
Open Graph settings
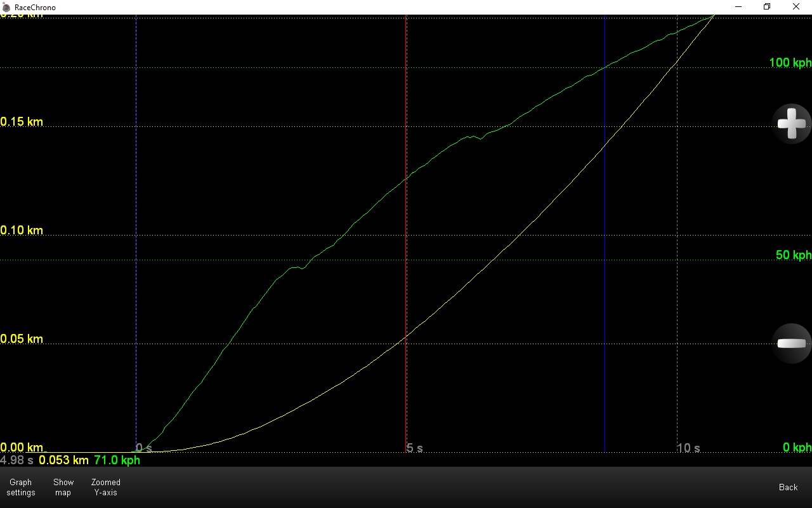pyautogui.click(x=20, y=487)
